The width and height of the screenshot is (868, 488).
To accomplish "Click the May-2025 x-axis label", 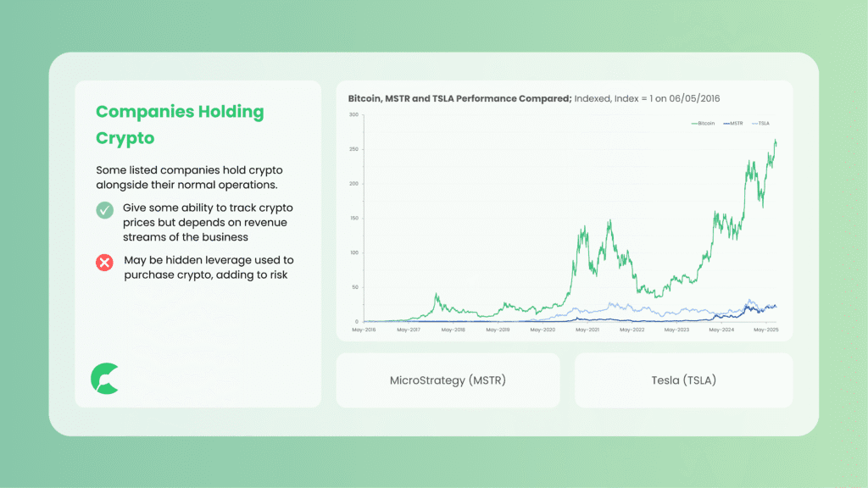I will point(766,330).
